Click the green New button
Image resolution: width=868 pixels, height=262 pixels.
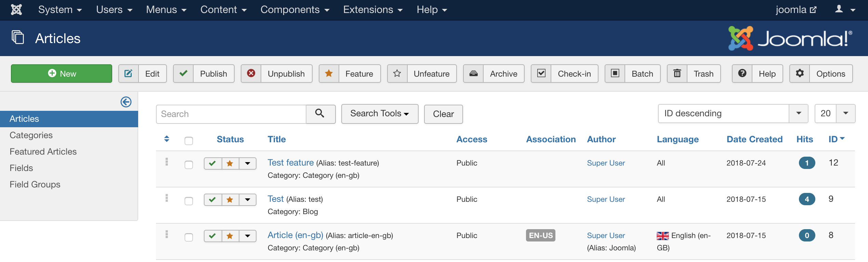click(62, 74)
